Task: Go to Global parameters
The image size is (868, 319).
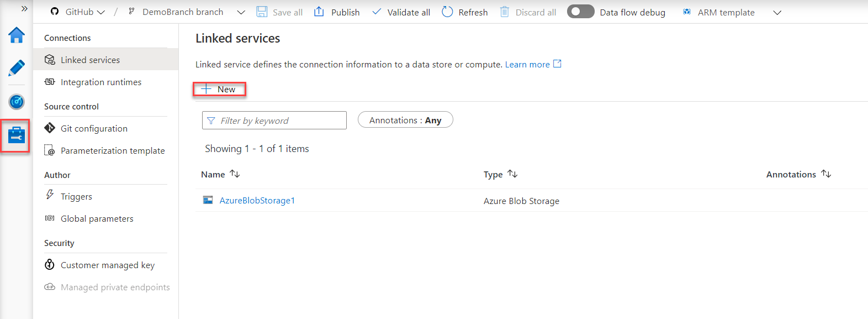Action: pos(97,219)
